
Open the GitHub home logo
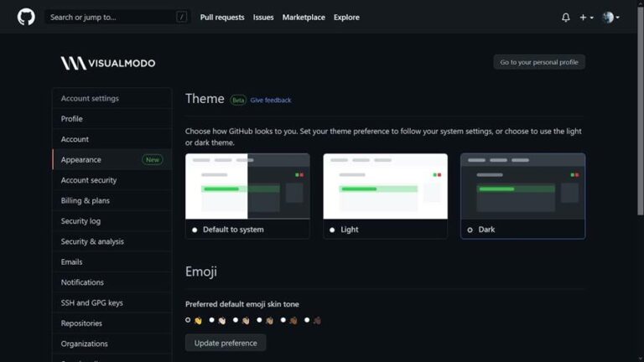pyautogui.click(x=26, y=18)
